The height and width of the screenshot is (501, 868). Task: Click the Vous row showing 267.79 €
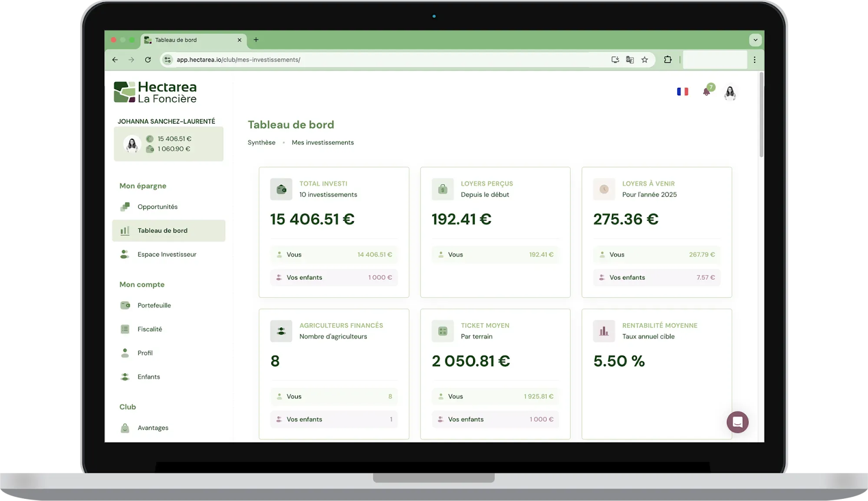(657, 254)
